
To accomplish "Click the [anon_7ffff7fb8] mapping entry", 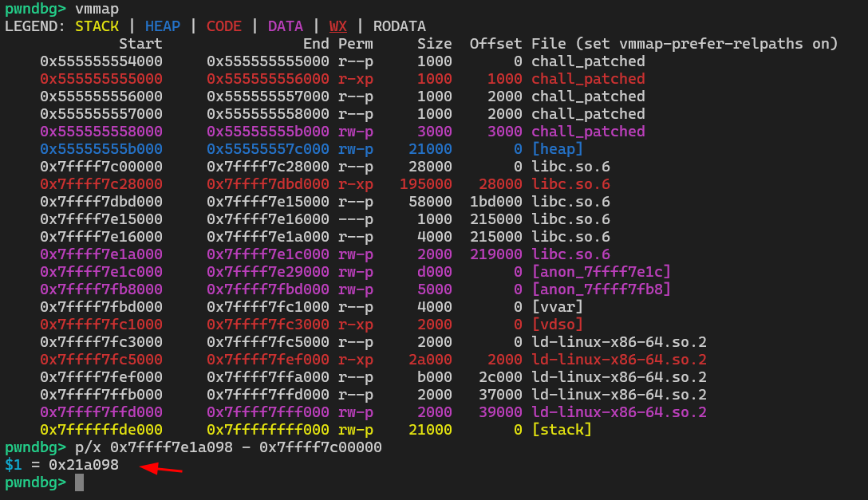I will click(601, 289).
